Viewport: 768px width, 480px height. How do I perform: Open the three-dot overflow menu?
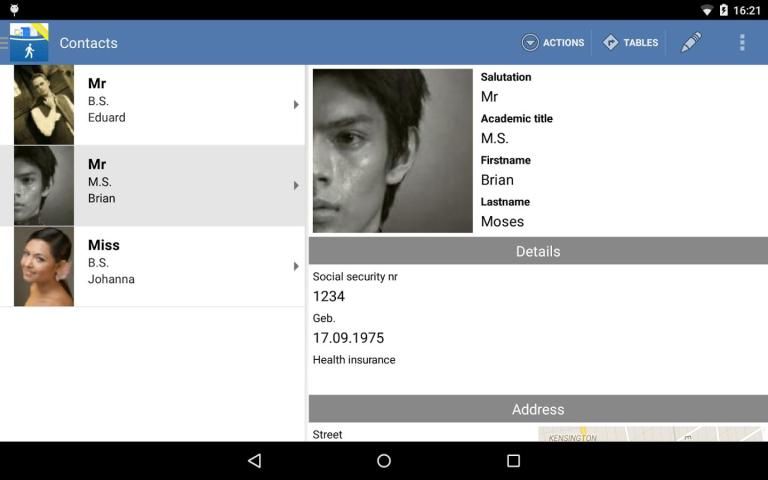click(x=742, y=43)
